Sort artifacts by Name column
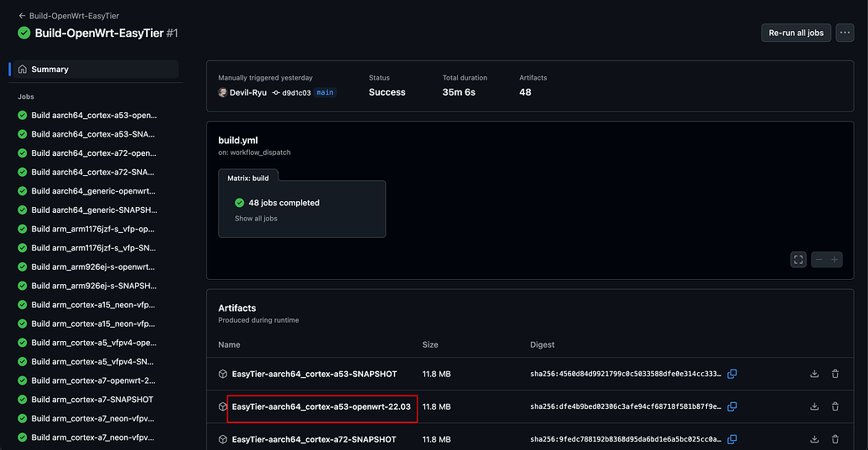The width and height of the screenshot is (868, 450). 229,344
